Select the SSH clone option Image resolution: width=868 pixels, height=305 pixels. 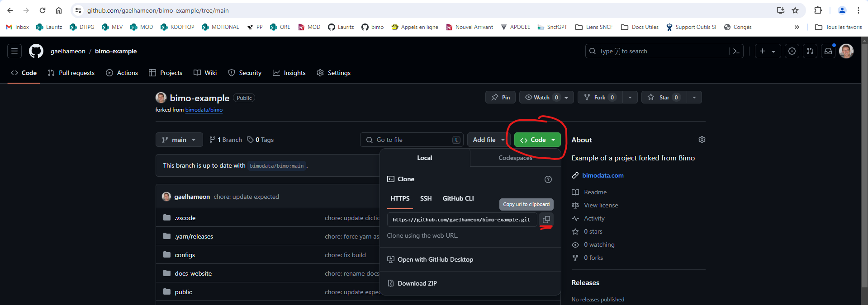[426, 198]
